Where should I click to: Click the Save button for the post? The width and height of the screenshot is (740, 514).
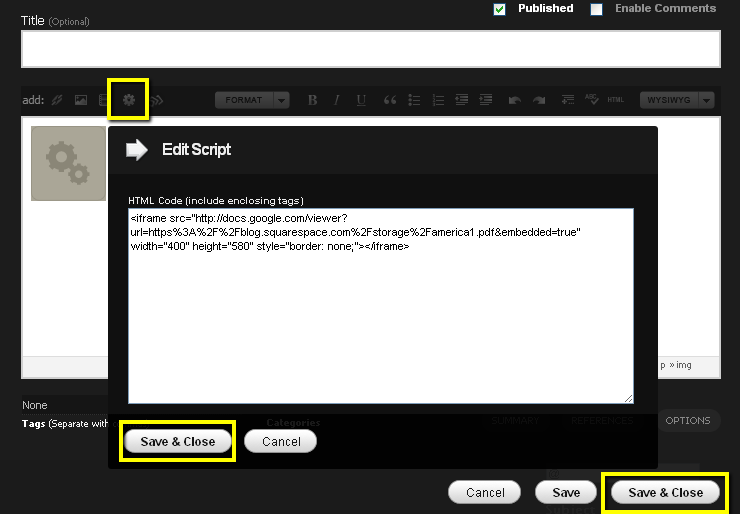pyautogui.click(x=566, y=492)
